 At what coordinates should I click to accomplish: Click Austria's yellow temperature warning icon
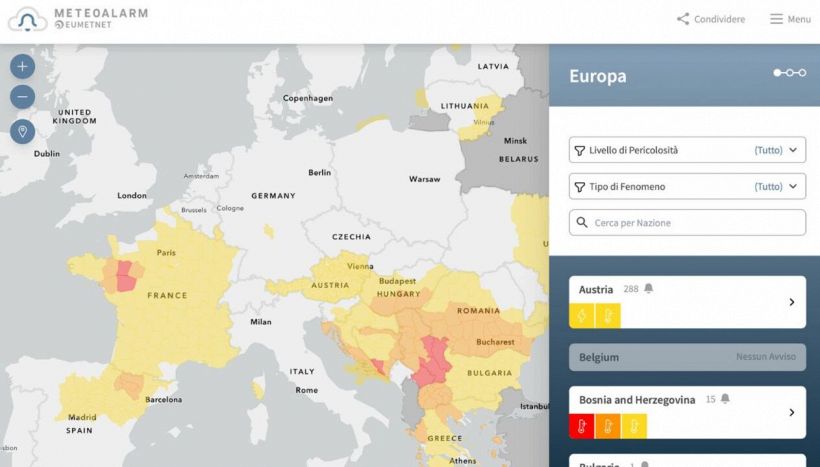[x=607, y=315]
